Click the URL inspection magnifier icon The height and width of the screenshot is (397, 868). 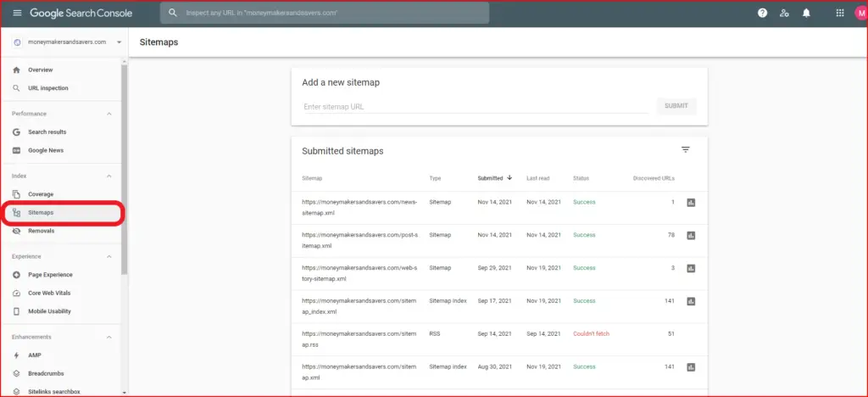click(x=17, y=88)
